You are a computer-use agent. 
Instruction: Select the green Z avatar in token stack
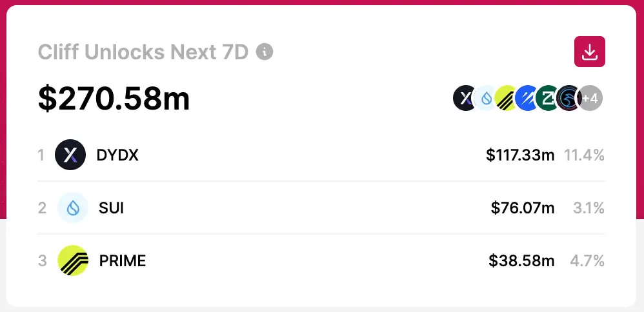547,98
